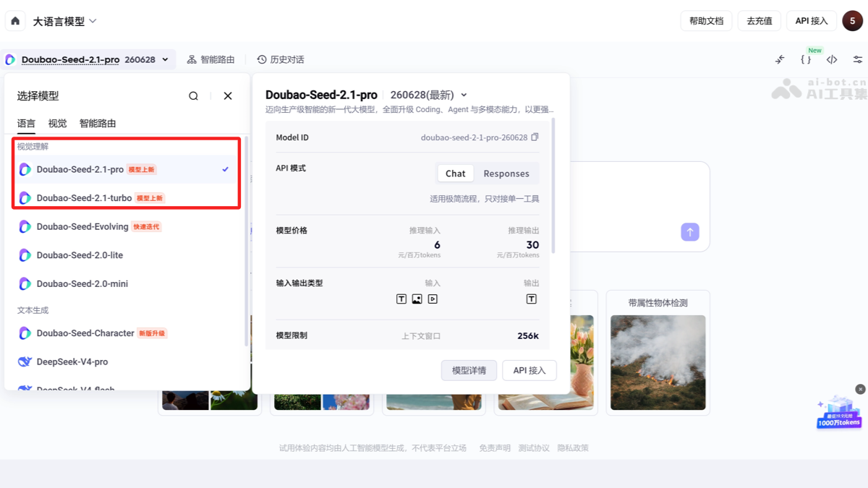Copy the Model ID with the copy icon
The height and width of the screenshot is (488, 868).
click(x=535, y=137)
